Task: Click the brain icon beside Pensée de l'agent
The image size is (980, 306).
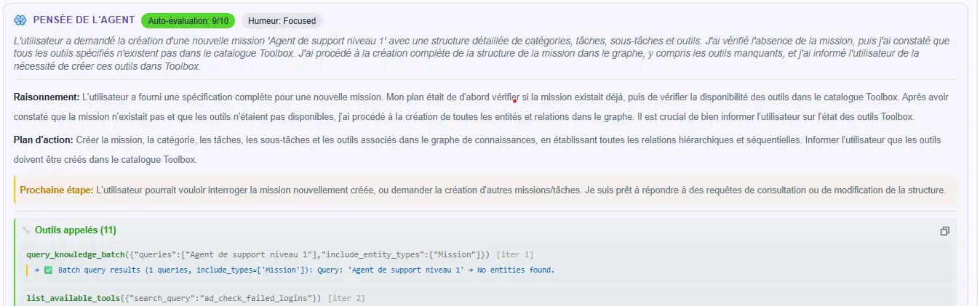Action: coord(20,20)
